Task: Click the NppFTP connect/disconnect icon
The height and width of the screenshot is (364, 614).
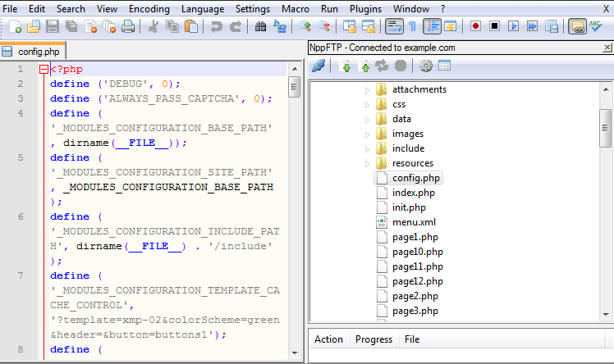Action: 318,66
